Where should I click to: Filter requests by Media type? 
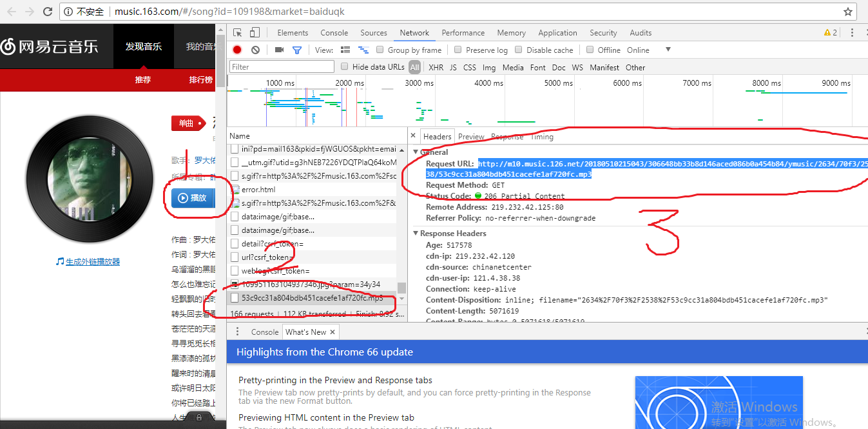coord(513,67)
